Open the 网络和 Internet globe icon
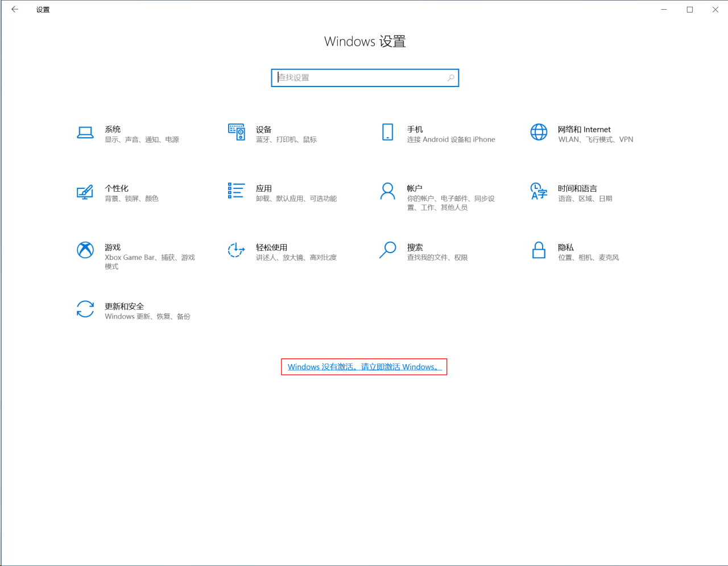Viewport: 728px width, 566px height. [x=539, y=132]
